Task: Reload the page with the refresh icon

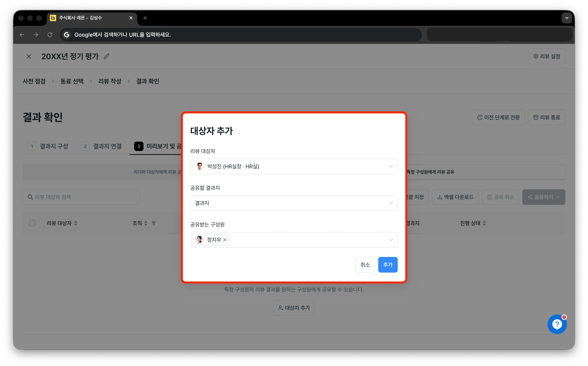Action: coord(50,35)
